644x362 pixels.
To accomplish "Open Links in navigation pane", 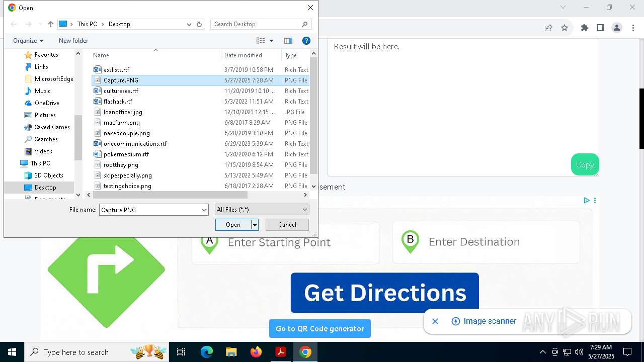I will 41,67.
